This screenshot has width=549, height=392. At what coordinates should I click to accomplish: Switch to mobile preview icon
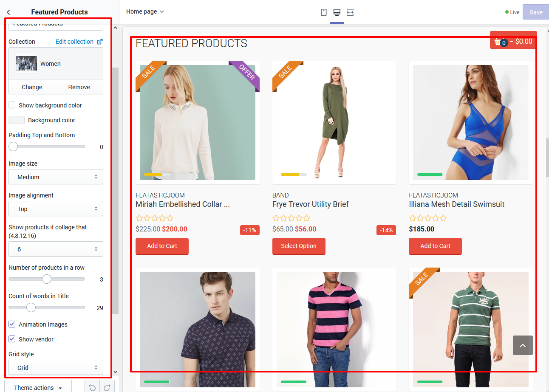(x=324, y=12)
